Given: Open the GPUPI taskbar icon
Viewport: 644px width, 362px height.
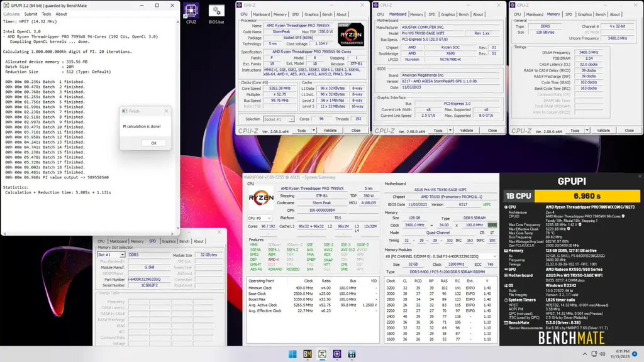Looking at the screenshot, I should click(x=322, y=354).
